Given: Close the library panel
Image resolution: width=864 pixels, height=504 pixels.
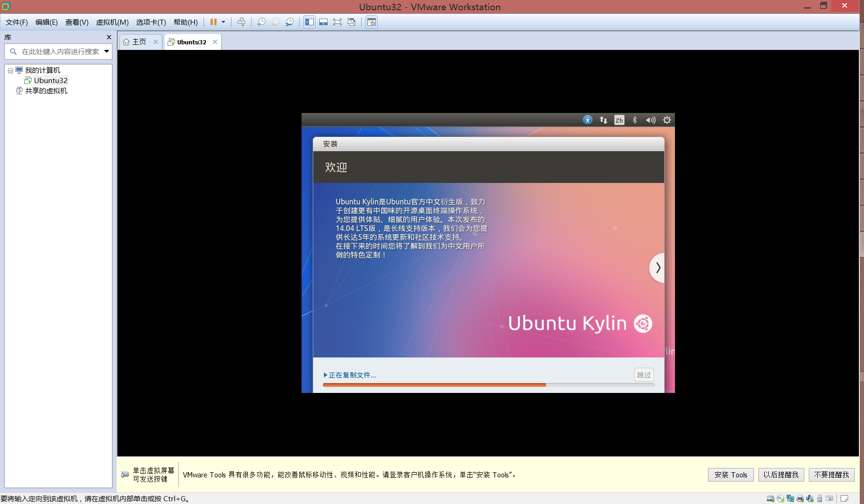Looking at the screenshot, I should (x=109, y=37).
